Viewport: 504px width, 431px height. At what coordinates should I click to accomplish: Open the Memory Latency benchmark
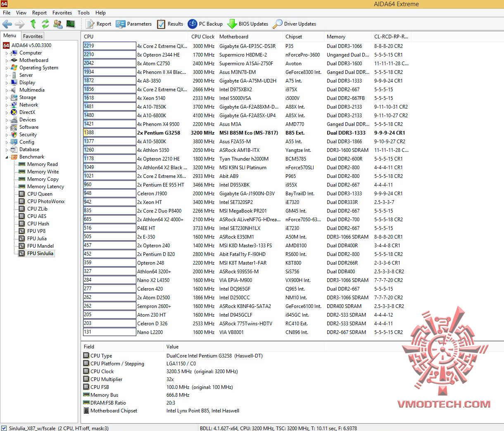point(41,187)
